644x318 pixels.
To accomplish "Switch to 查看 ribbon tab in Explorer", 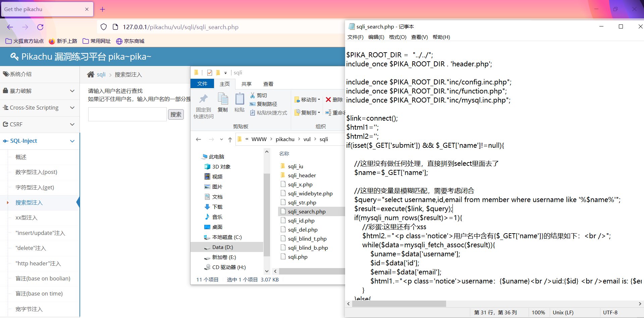I will (x=268, y=84).
